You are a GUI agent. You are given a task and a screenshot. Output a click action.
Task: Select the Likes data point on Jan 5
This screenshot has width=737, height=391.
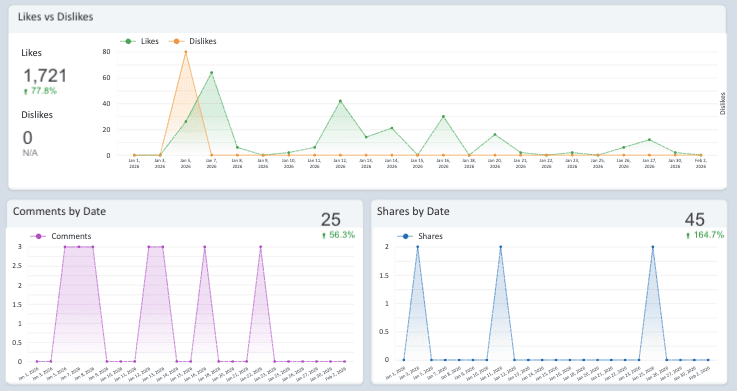pos(186,122)
